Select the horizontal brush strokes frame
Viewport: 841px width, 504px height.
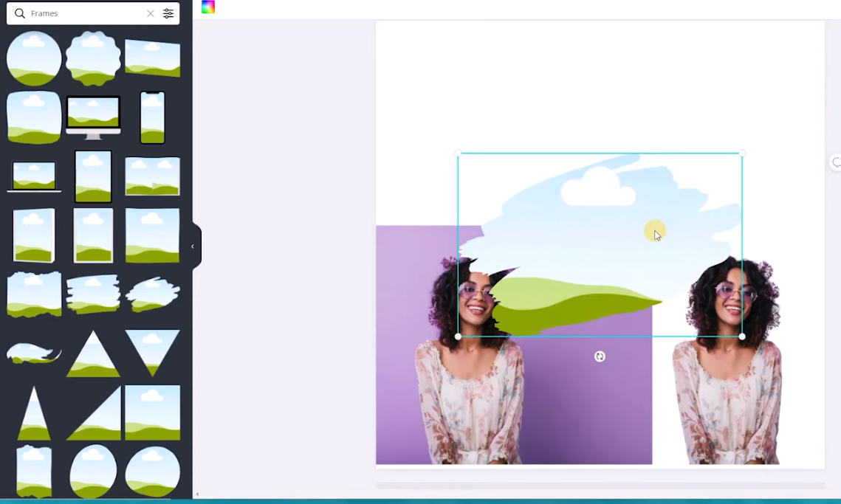tap(93, 294)
